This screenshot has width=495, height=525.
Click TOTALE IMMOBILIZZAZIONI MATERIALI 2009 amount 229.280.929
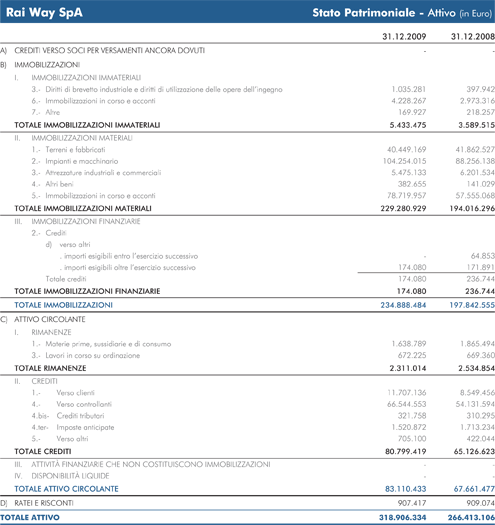point(403,209)
